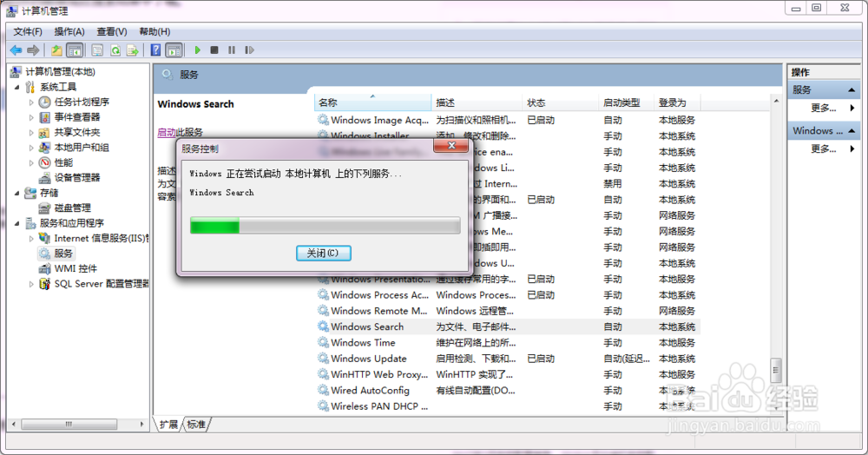
Task: Expand the 事件查看器 node arrow
Action: point(31,117)
